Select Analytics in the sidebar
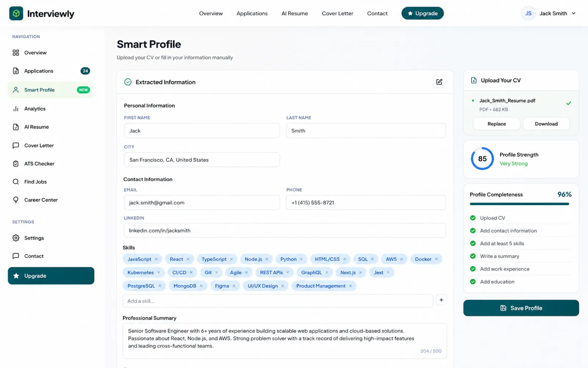 pyautogui.click(x=51, y=109)
